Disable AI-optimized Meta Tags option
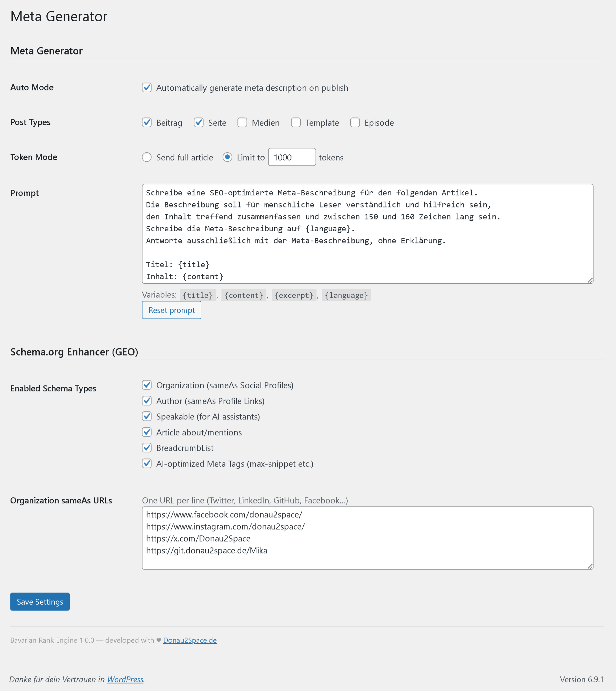Screen dimensions: 616x691 [x=147, y=464]
